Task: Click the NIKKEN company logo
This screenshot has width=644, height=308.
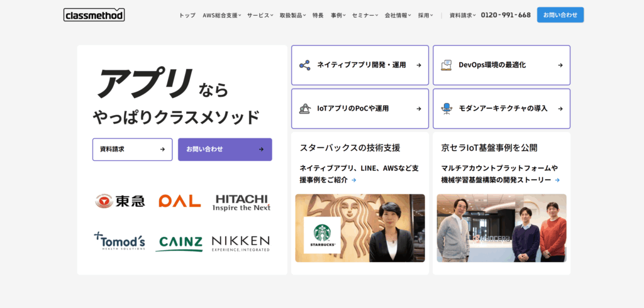Action: pos(241,243)
